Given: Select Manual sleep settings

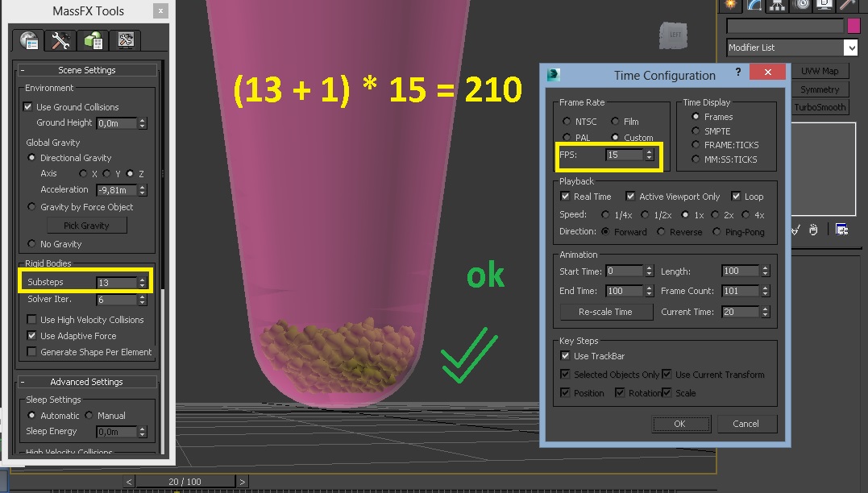Looking at the screenshot, I should 89,415.
